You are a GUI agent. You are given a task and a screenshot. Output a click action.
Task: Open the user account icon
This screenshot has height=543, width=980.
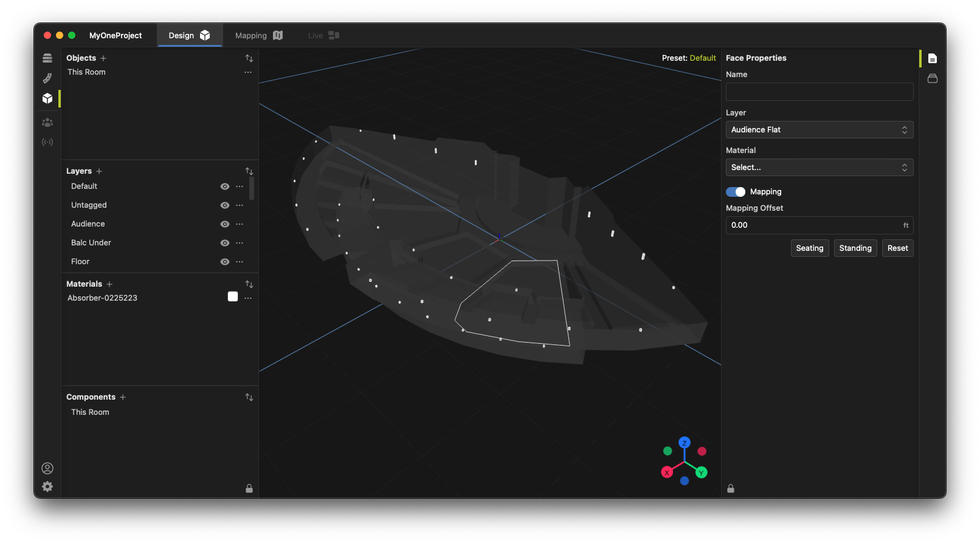(x=47, y=468)
